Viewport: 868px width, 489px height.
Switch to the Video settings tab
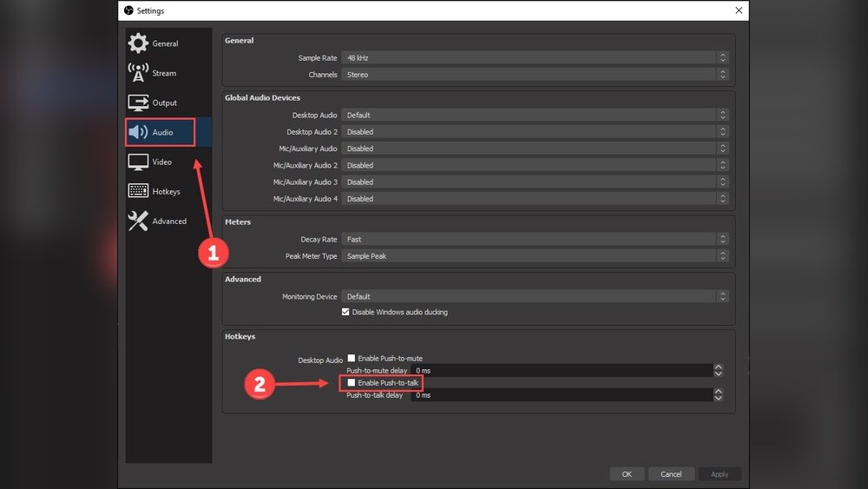(168, 162)
